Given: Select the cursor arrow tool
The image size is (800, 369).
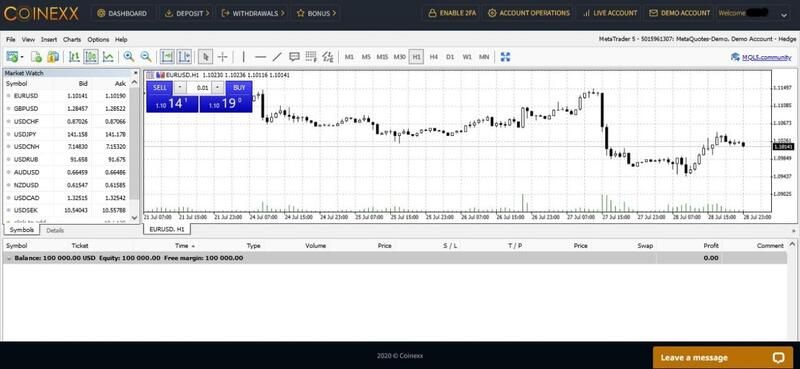Looking at the screenshot, I should coord(205,57).
